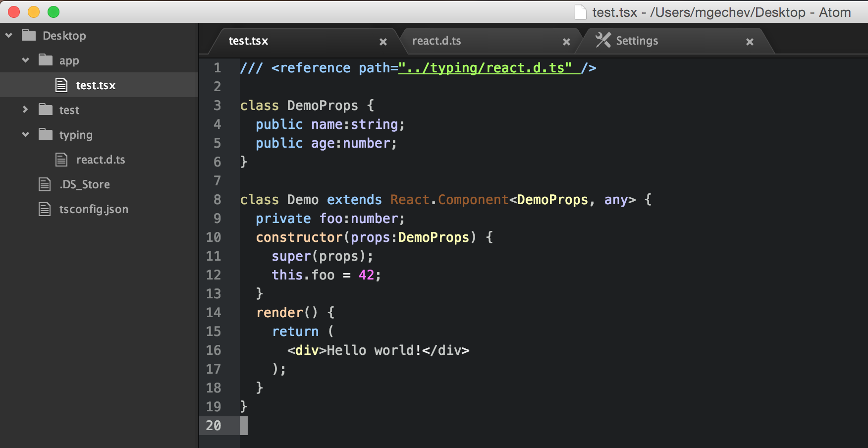The height and width of the screenshot is (448, 868).
Task: Click the green zoom traffic light
Action: (x=54, y=11)
